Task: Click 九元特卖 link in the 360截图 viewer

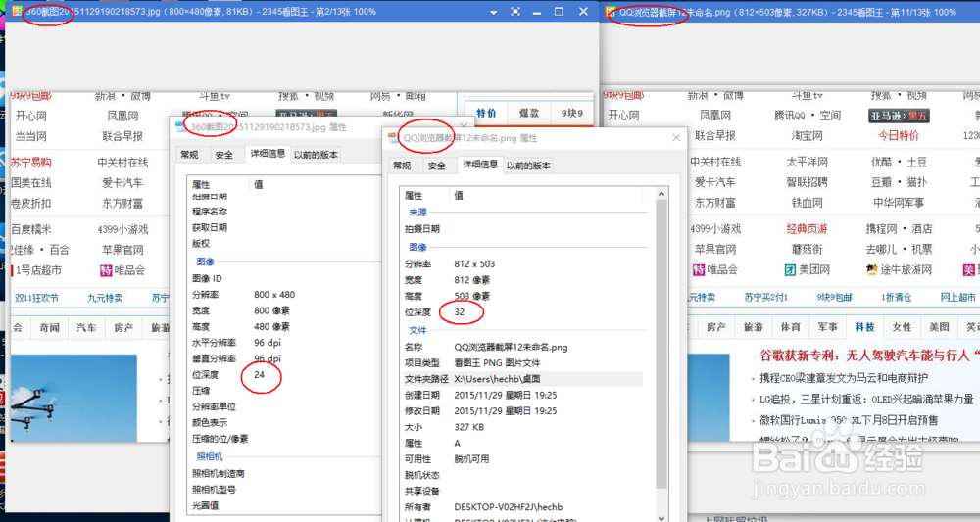Action: [x=105, y=298]
